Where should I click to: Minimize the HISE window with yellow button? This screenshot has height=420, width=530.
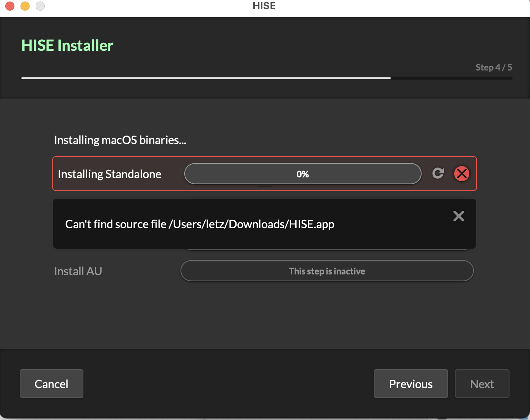tap(25, 6)
